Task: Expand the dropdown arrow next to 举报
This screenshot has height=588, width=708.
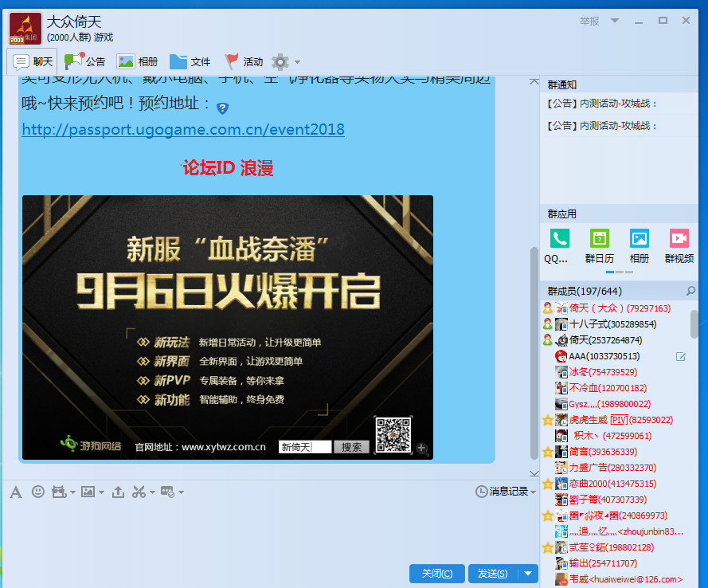Action: (615, 21)
